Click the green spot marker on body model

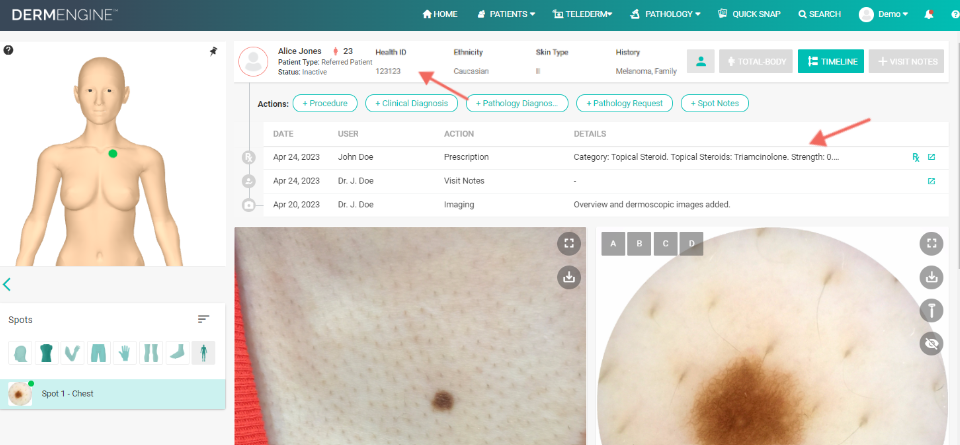click(x=113, y=154)
